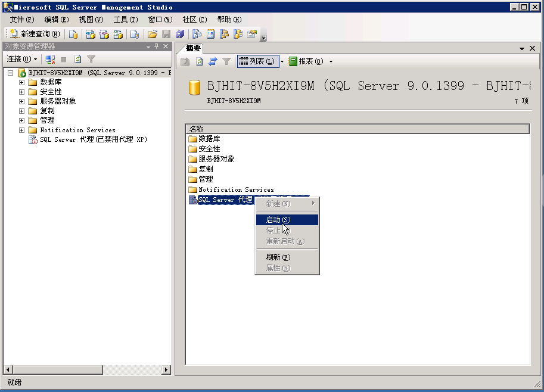Click the SQL Server Mobile Query icon
The image size is (544, 392).
coord(135,33)
